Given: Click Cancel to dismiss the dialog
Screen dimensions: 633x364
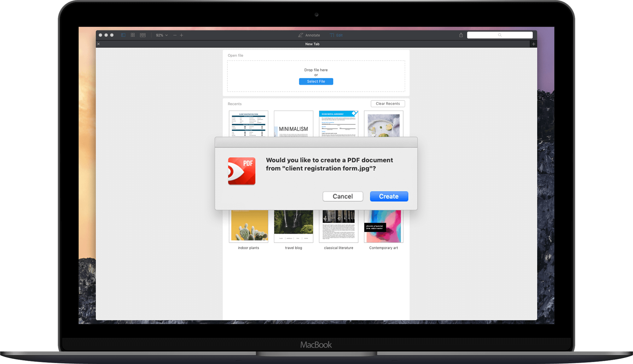Looking at the screenshot, I should point(342,196).
